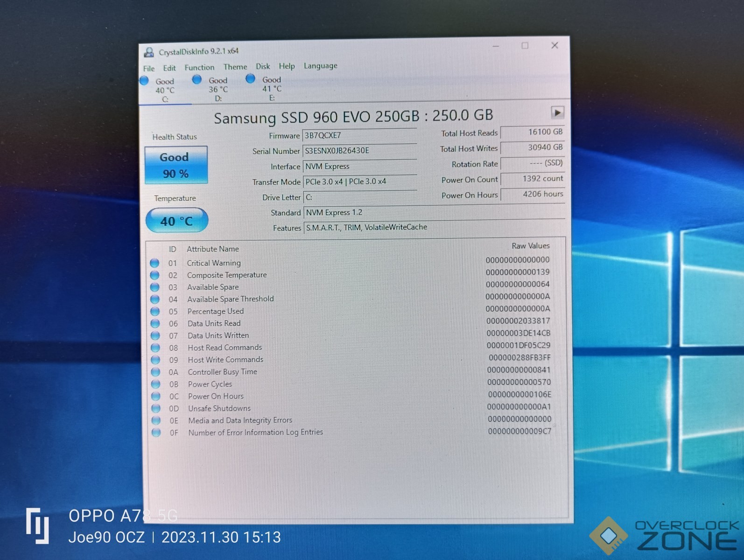This screenshot has height=560, width=744.
Task: Click the blue status circle for drive E:
Action: point(251,78)
